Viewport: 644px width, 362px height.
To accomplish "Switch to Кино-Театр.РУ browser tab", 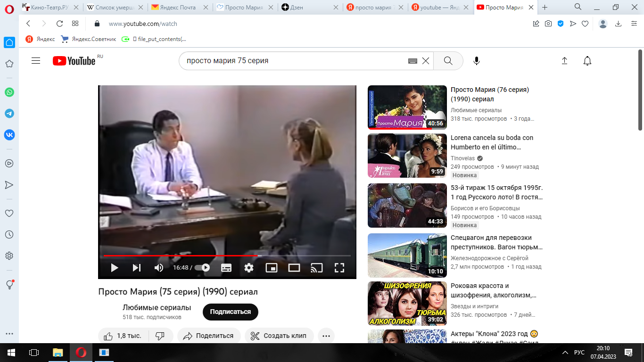I will [x=50, y=7].
